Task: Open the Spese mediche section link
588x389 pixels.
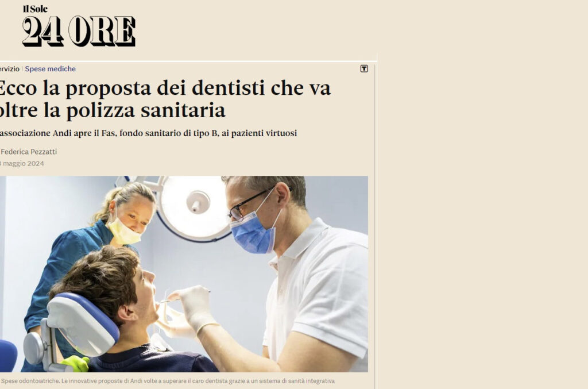Action: click(x=51, y=68)
